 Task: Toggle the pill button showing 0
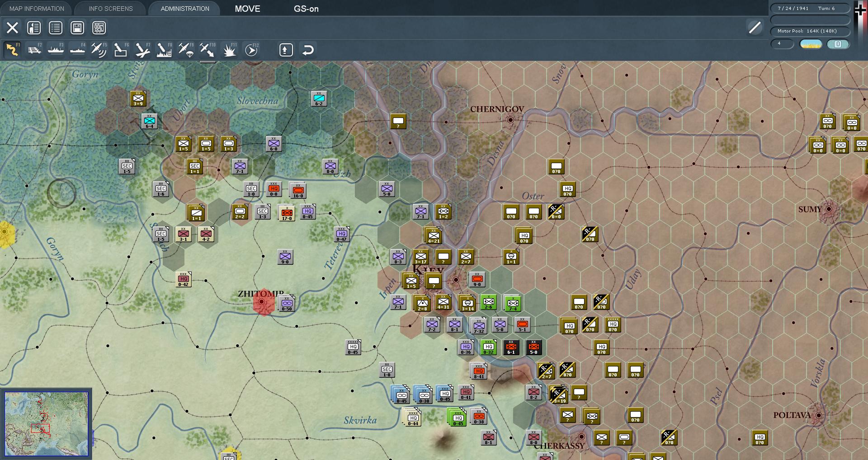838,44
